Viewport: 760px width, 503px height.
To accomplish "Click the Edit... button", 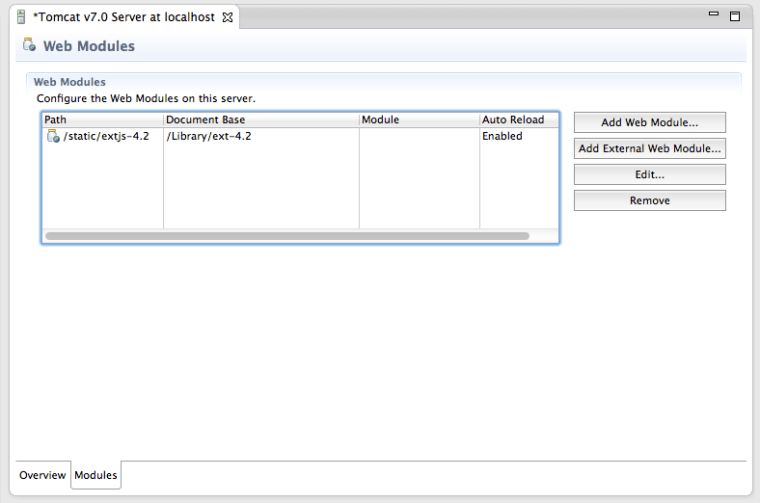I will coord(650,175).
